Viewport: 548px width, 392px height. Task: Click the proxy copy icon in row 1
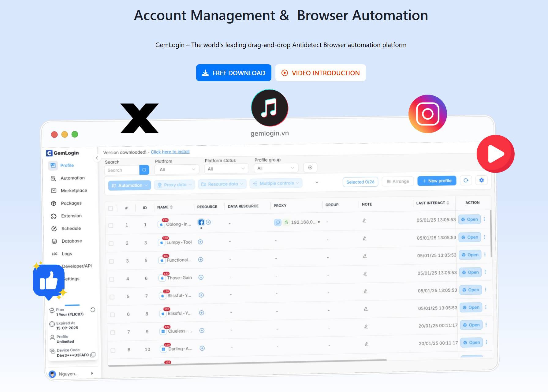pyautogui.click(x=278, y=222)
